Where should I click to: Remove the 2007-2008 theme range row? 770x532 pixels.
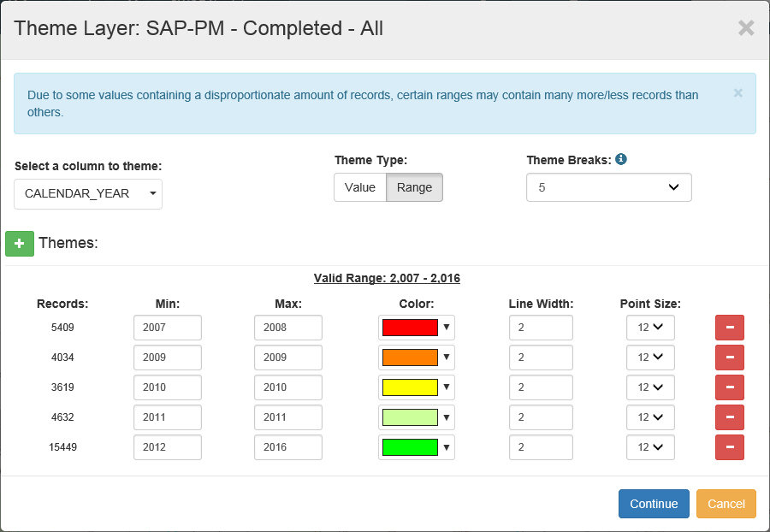[x=729, y=328]
